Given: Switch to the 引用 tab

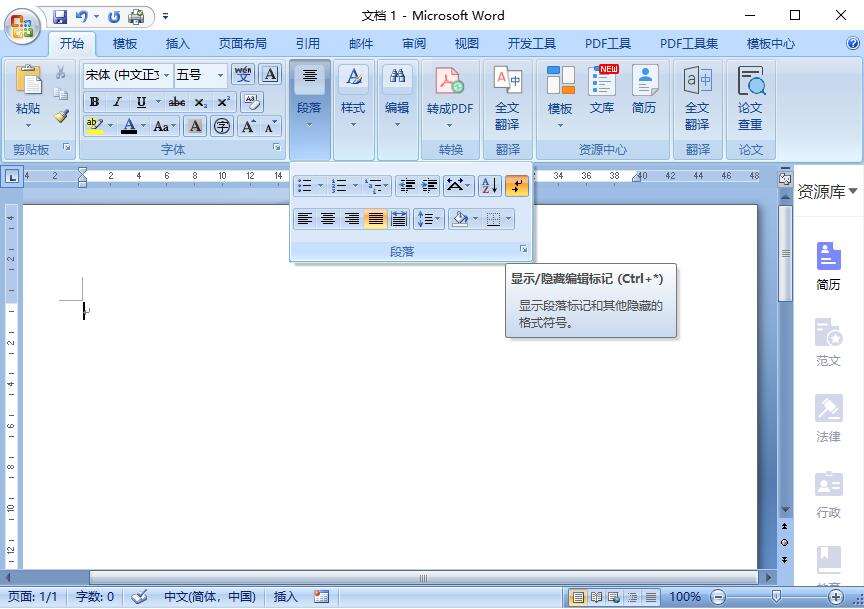Looking at the screenshot, I should pyautogui.click(x=307, y=44).
